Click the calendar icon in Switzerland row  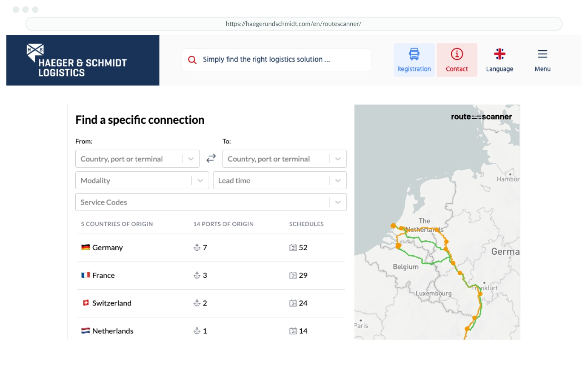[x=293, y=303]
